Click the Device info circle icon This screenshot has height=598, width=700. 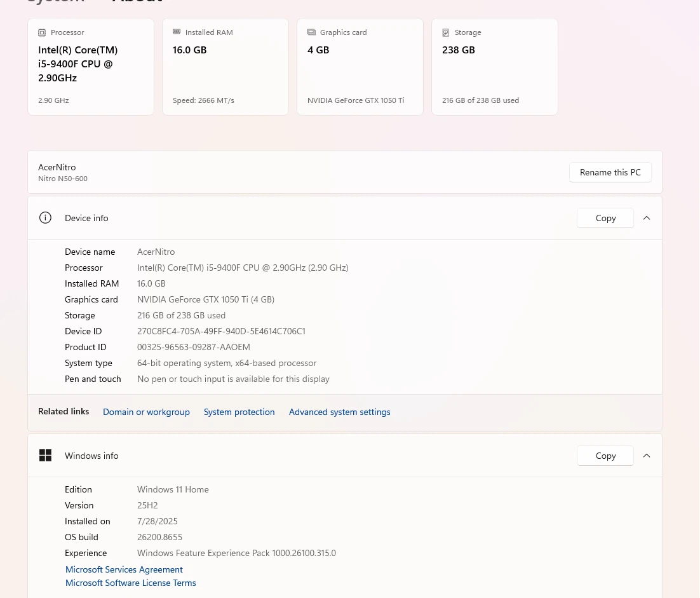point(45,218)
